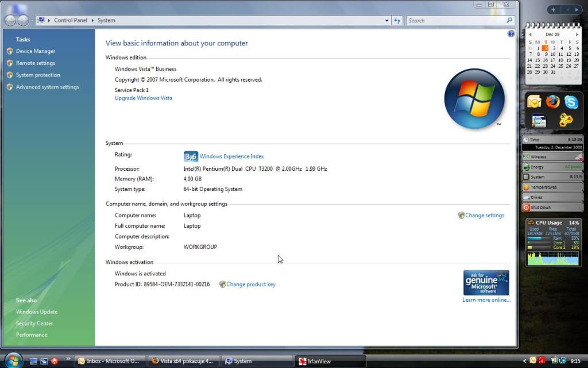
Task: Click the Back navigation arrow button
Action: [10, 20]
